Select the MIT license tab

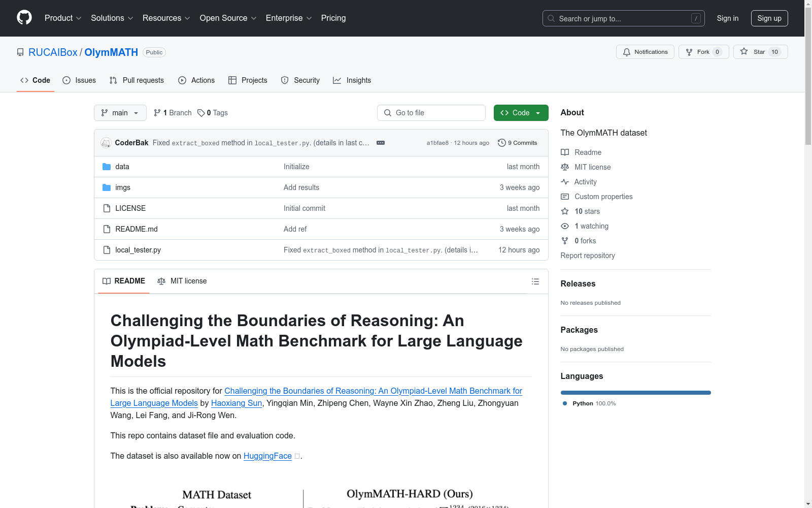tap(182, 281)
